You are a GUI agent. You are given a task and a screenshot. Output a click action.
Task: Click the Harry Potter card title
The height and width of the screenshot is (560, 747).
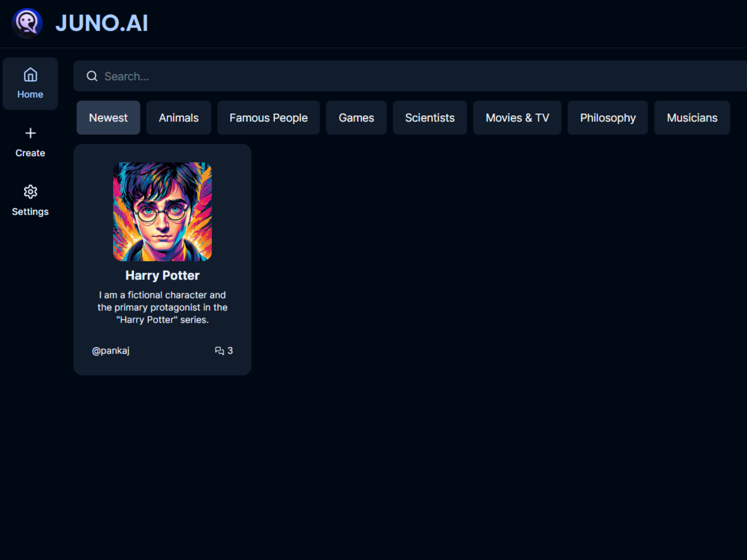click(162, 275)
